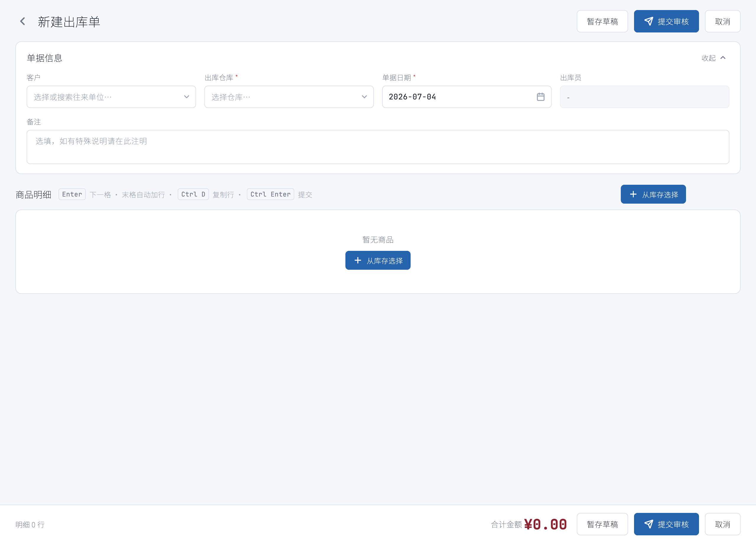Click the 新建出库单 page title
Viewport: 756px width, 543px height.
[69, 22]
